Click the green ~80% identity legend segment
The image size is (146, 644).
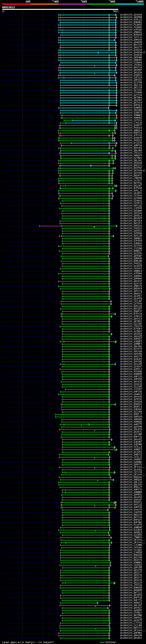[x=101, y=4]
